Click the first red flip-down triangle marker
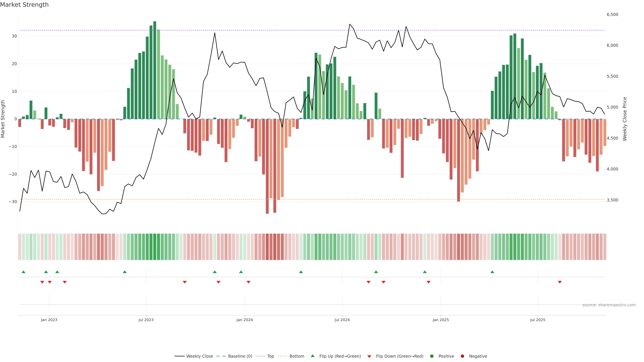 pyautogui.click(x=42, y=282)
